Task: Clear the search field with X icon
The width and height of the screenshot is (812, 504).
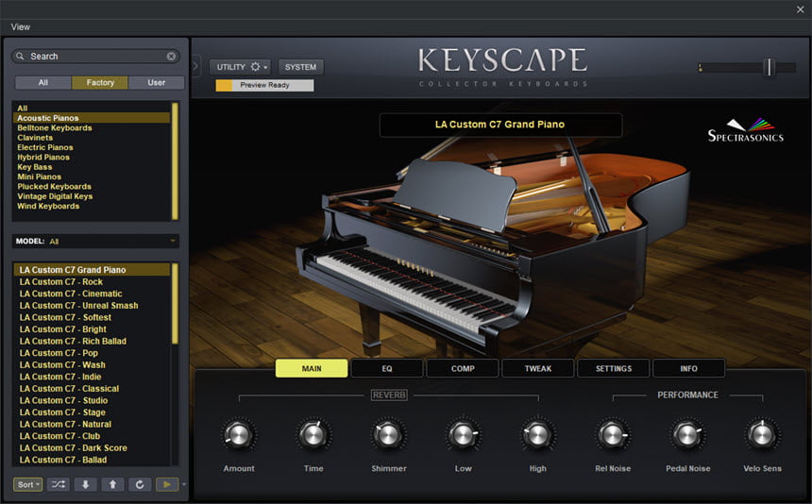Action: pos(171,57)
